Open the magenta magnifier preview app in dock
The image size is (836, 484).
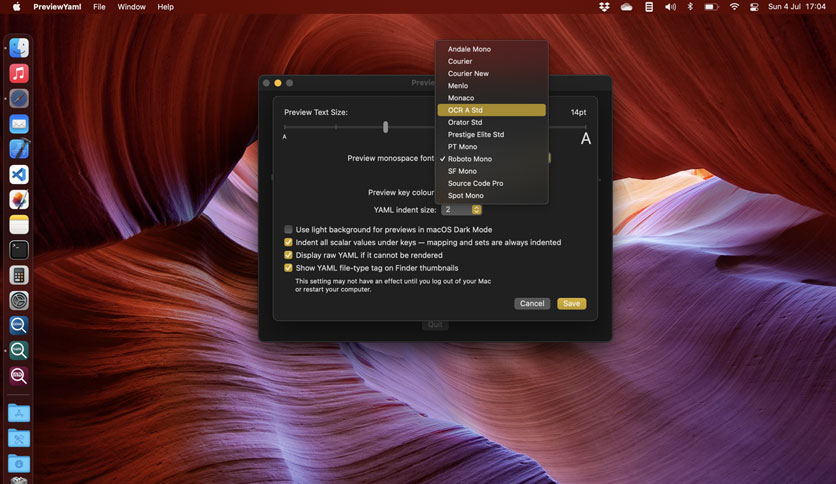tap(19, 376)
